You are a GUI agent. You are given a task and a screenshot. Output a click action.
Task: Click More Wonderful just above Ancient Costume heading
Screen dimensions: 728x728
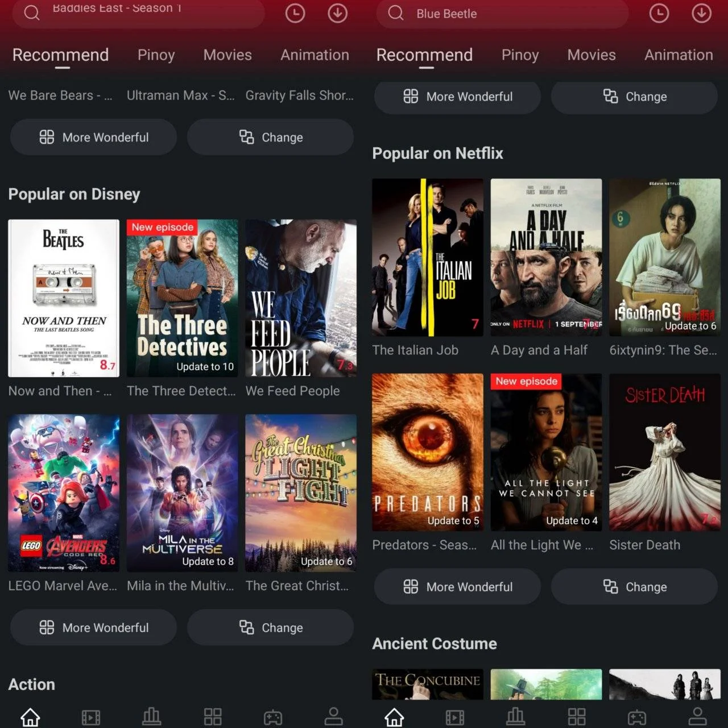click(x=458, y=586)
